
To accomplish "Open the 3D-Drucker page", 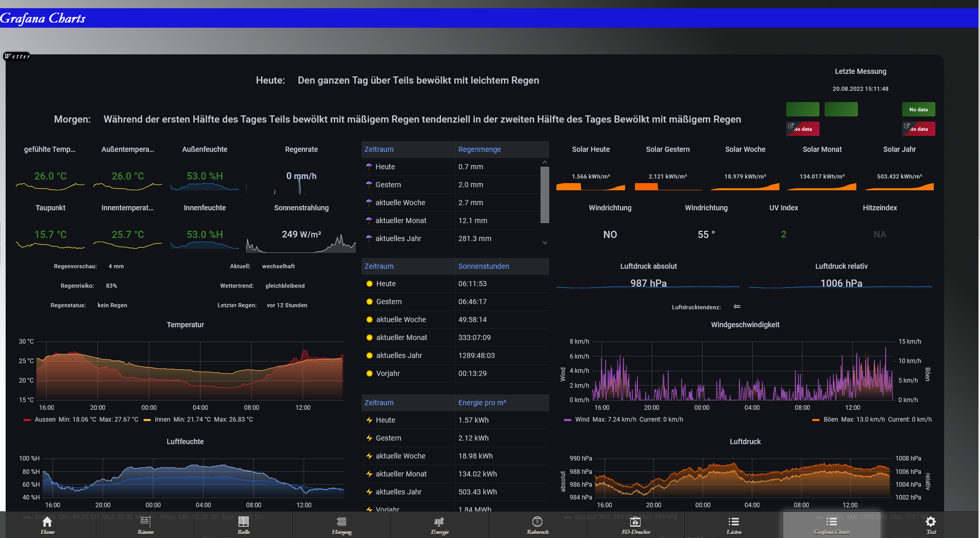I will [x=635, y=525].
